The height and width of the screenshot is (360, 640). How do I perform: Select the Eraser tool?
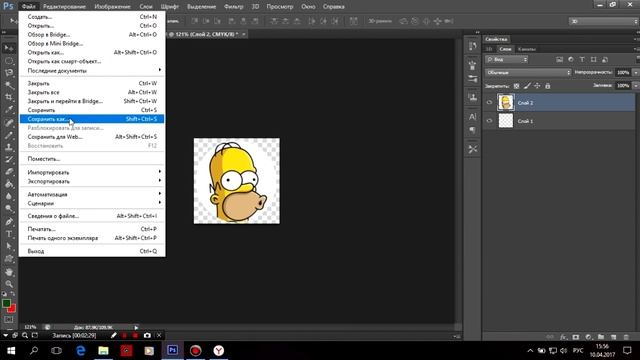(x=9, y=172)
